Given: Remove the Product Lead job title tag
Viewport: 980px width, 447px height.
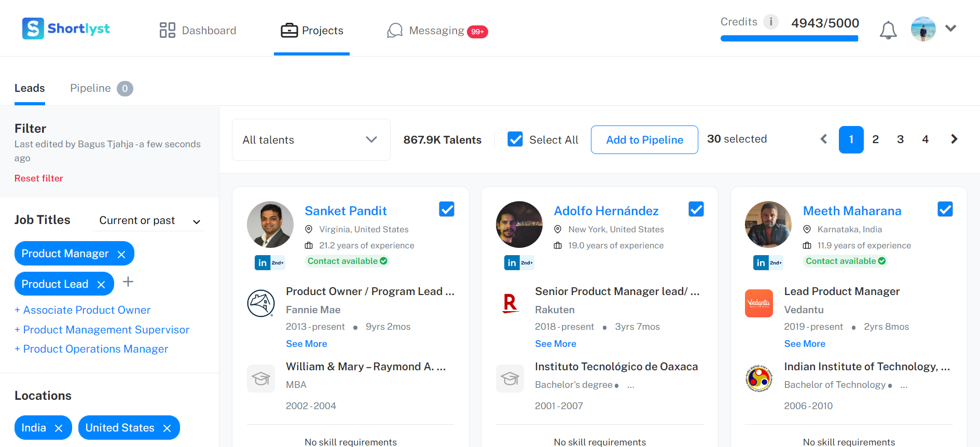Looking at the screenshot, I should click(101, 285).
